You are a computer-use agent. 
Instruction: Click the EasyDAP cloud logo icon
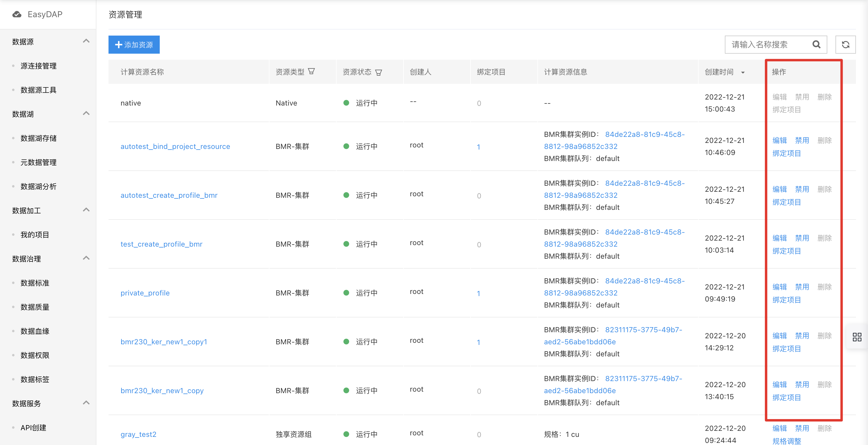tap(17, 14)
